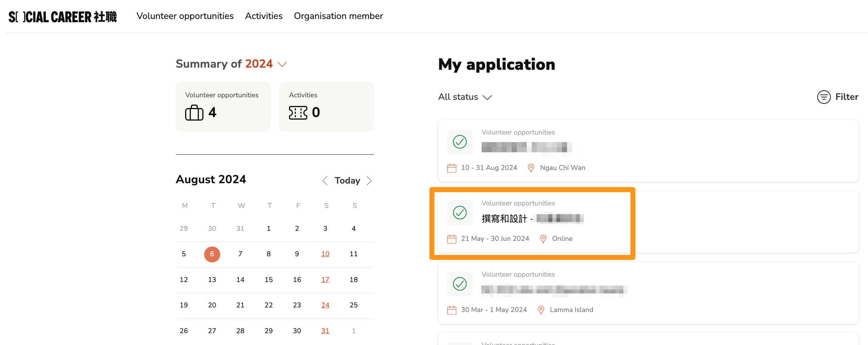Click '30 Mar - 1 May 2024' date text
The image size is (868, 345).
(x=494, y=310)
